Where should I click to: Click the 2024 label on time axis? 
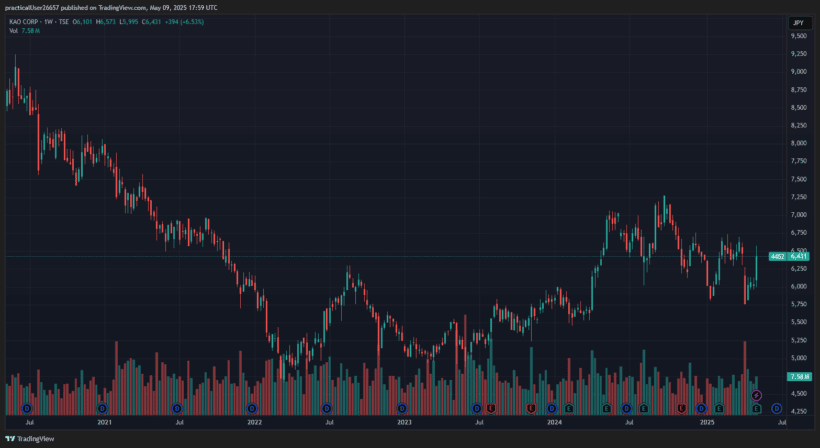554,423
